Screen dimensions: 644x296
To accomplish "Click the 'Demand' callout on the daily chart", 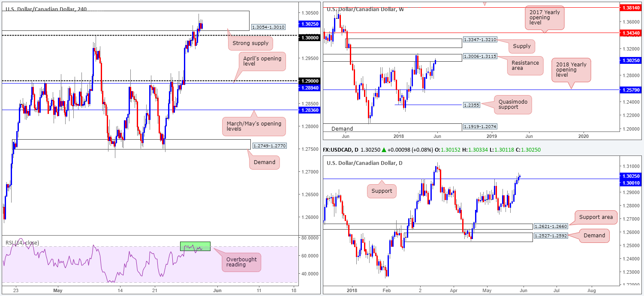I will coord(594,235).
